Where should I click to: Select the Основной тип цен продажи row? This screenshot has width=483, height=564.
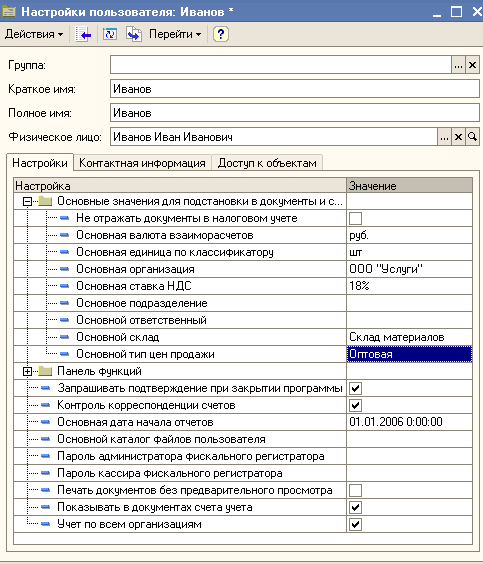pyautogui.click(x=243, y=354)
